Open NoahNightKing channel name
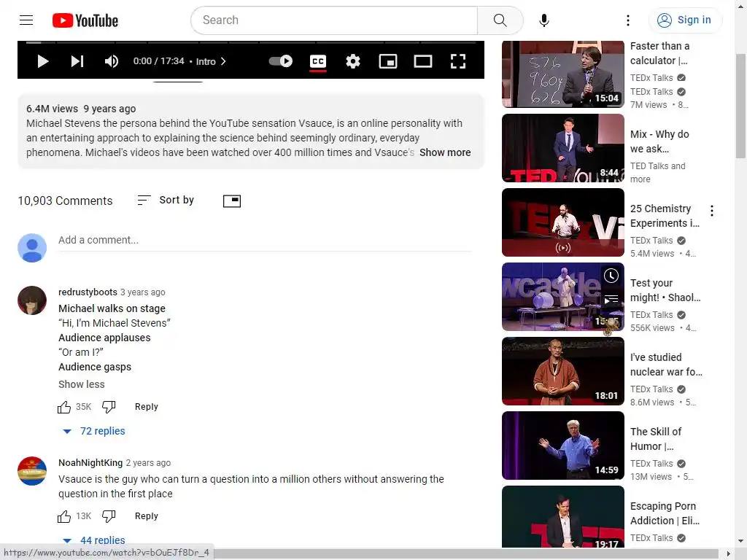 tap(90, 463)
